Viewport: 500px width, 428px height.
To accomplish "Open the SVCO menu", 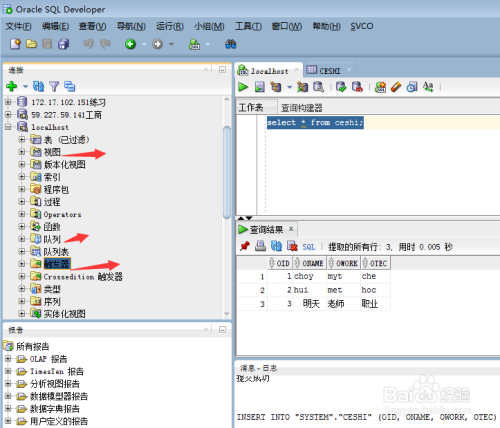I will point(362,26).
